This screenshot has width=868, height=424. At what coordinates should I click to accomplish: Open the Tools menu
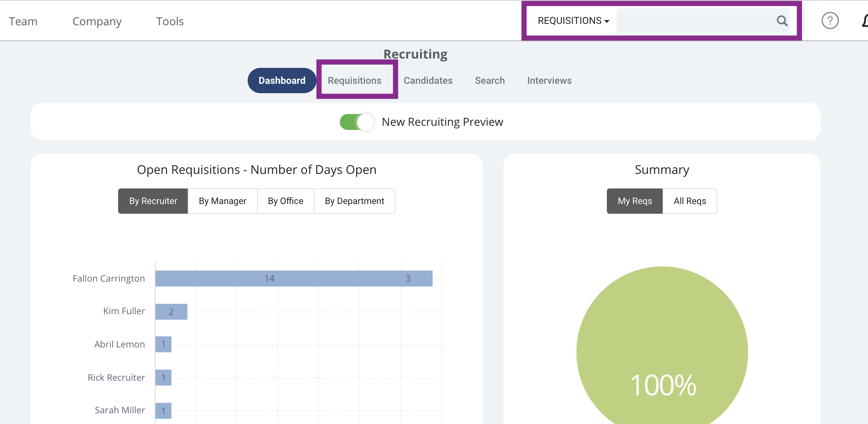(170, 21)
